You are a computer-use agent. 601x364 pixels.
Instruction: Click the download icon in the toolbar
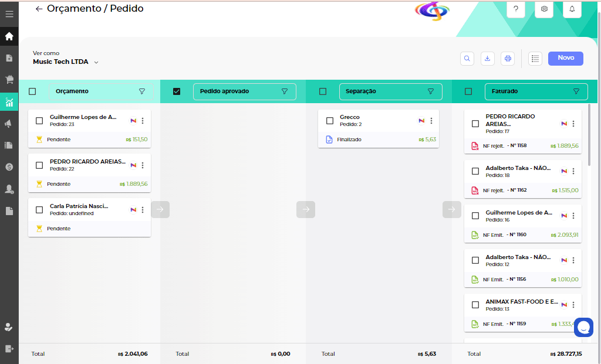coord(488,59)
